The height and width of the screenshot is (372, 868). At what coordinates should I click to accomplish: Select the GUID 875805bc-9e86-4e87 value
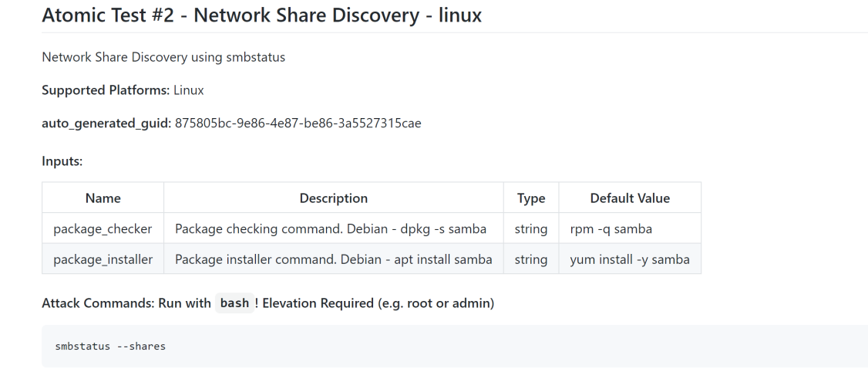[298, 123]
